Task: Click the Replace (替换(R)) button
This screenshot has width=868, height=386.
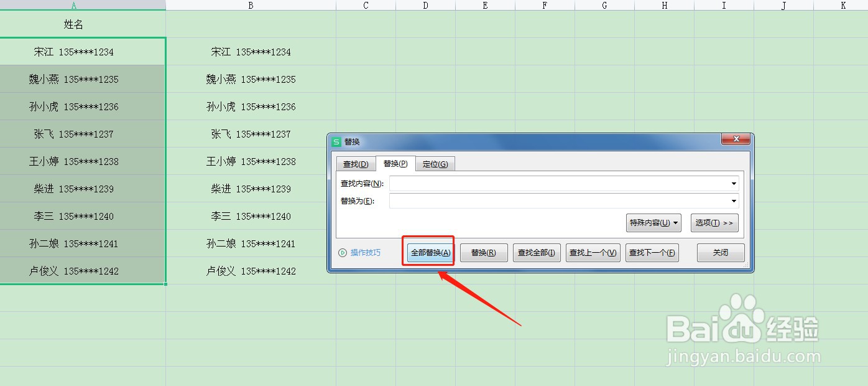Action: point(484,253)
